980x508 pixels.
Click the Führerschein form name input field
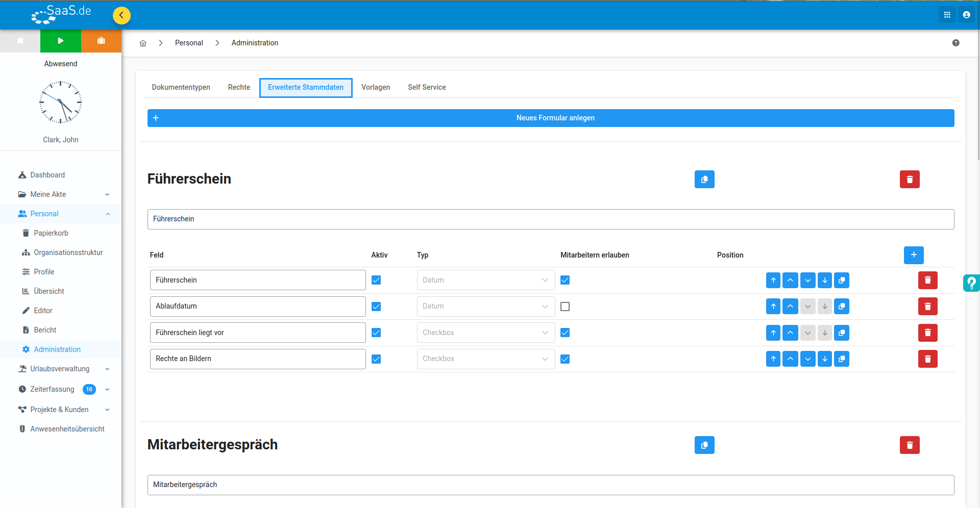551,219
